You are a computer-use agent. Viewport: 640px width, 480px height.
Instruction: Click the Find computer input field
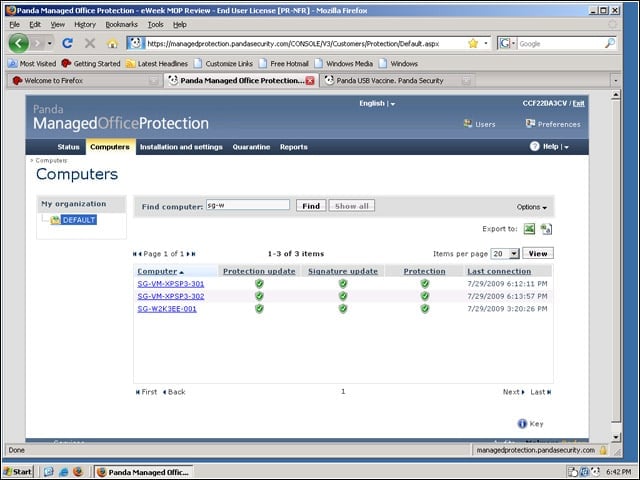pos(248,205)
